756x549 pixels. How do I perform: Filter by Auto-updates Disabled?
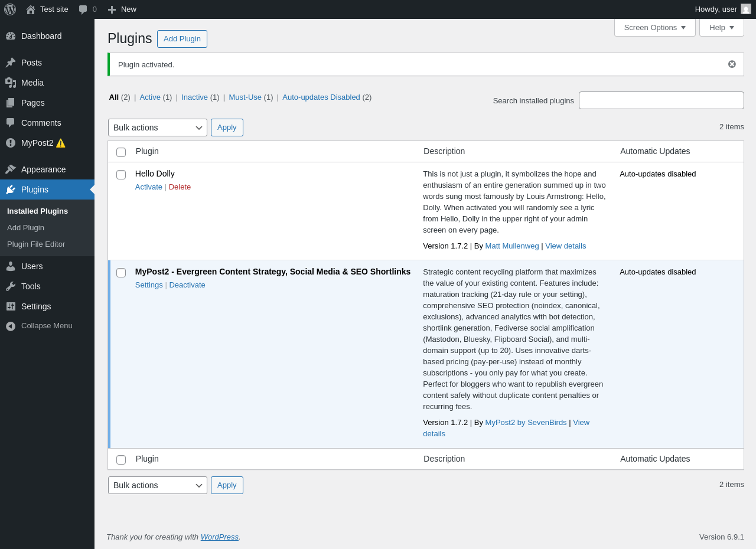321,97
